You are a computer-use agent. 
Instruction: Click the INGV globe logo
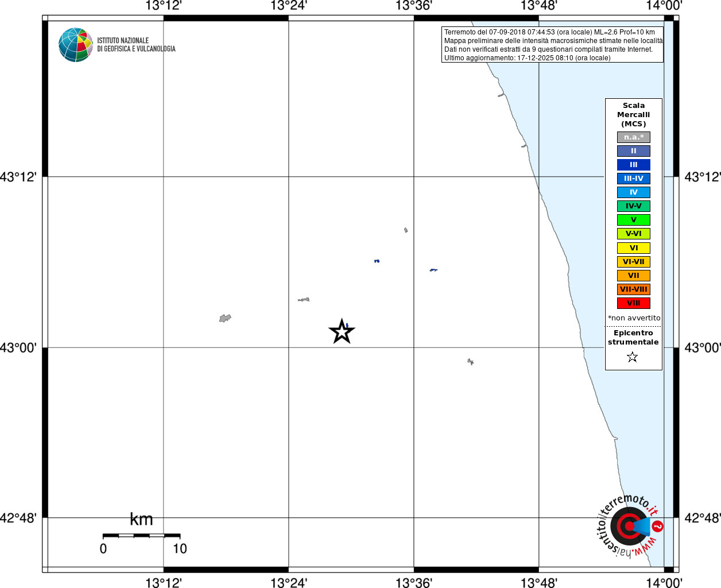click(76, 45)
